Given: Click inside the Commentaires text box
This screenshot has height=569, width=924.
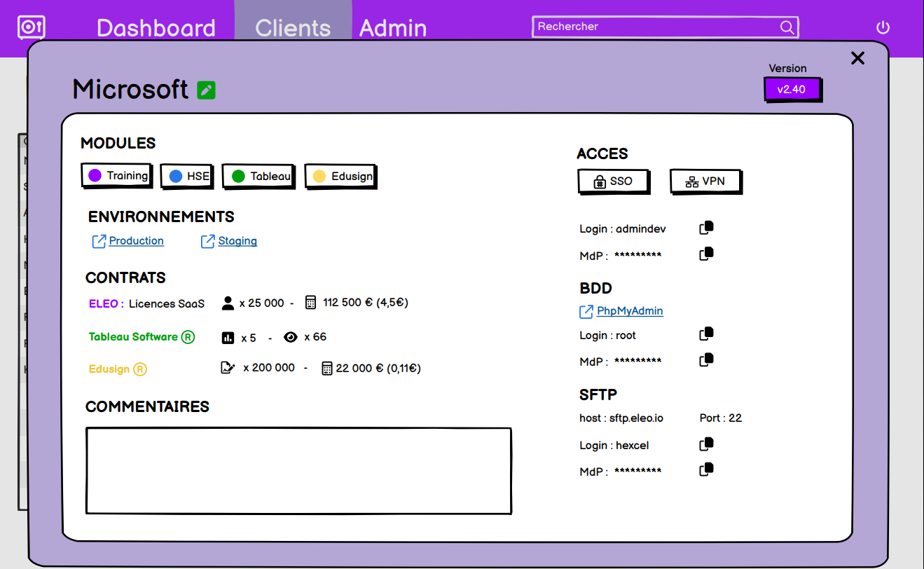Looking at the screenshot, I should 298,470.
